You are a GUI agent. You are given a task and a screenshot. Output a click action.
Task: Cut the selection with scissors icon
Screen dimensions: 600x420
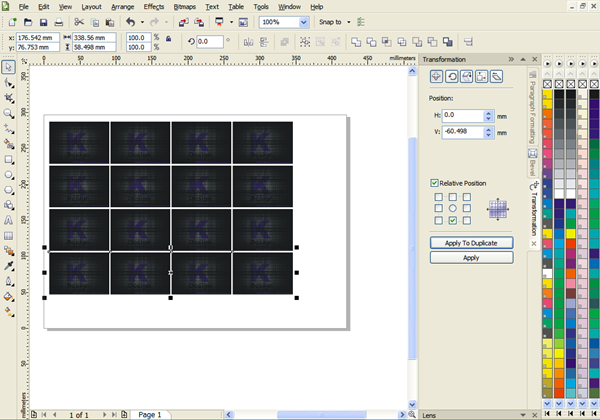(x=79, y=22)
